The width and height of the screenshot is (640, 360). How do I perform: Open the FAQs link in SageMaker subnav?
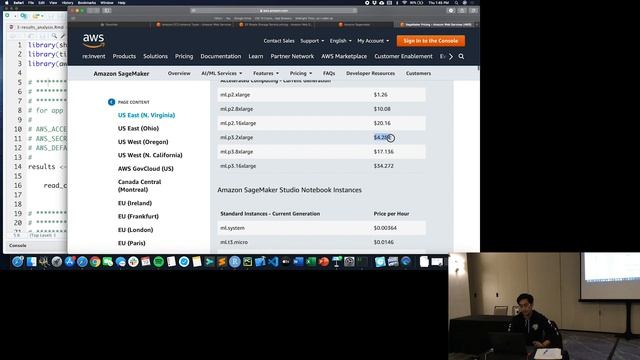(x=329, y=73)
